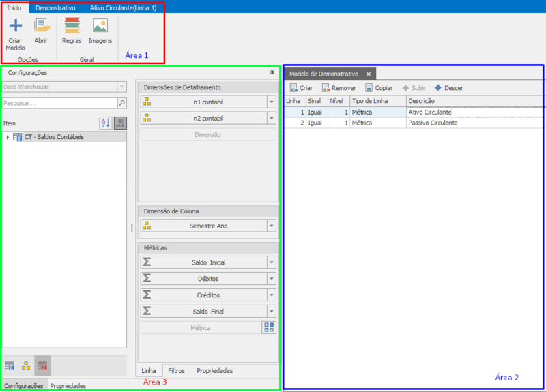Toggle the highlighted sort button next to A-Z
This screenshot has height=392, width=546.
click(121, 123)
